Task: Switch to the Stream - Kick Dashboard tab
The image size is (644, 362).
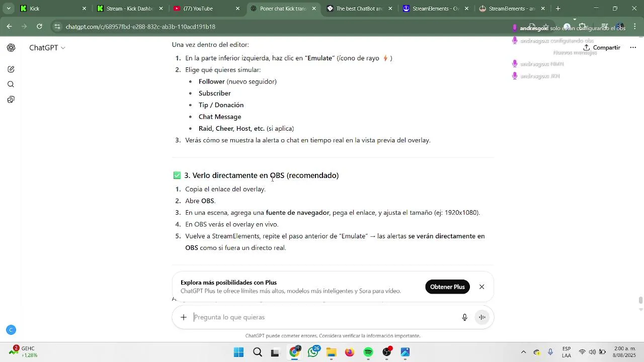Action: click(128, 9)
